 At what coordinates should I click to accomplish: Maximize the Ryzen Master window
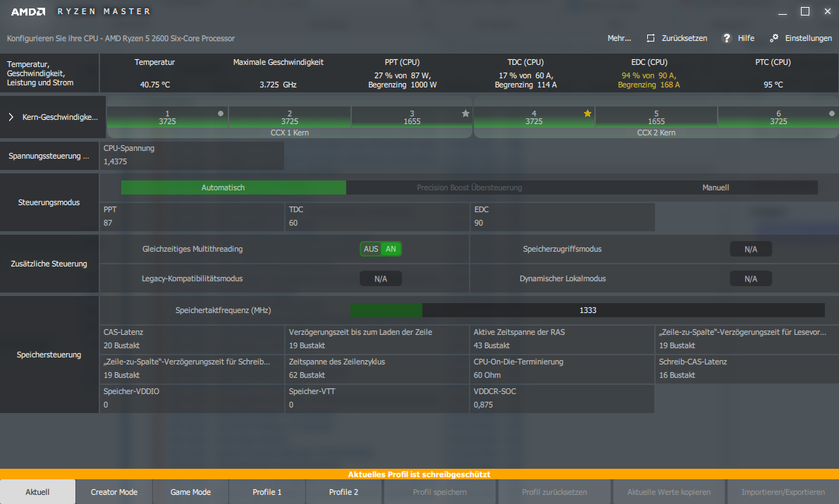point(804,11)
